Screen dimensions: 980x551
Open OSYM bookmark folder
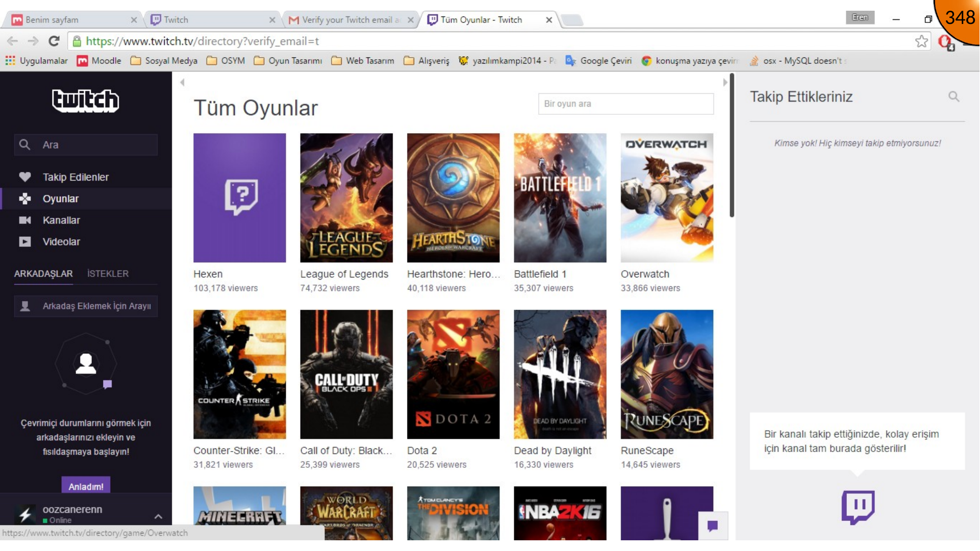tap(226, 61)
